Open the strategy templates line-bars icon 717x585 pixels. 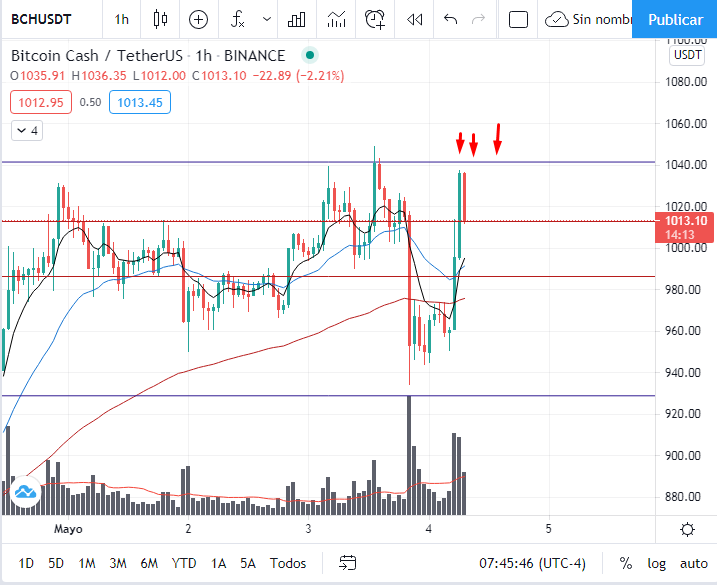pos(337,20)
